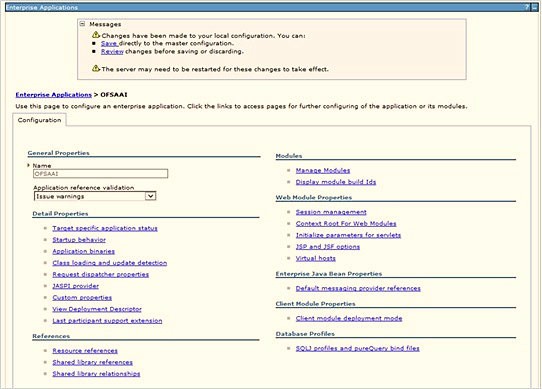
Task: Click the 'Database Profiles' heading text
Action: coord(305,334)
